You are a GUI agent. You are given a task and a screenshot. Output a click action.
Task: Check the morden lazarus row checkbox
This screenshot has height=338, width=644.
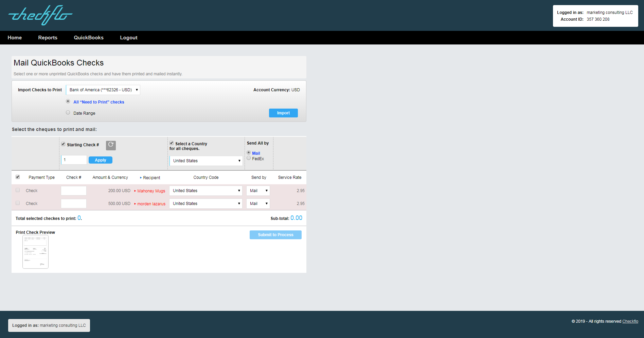point(18,203)
